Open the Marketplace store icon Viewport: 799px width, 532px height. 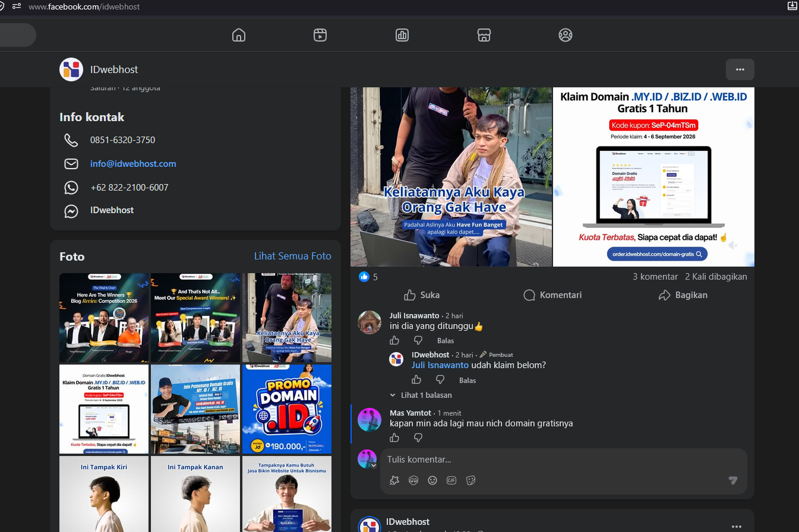[484, 35]
